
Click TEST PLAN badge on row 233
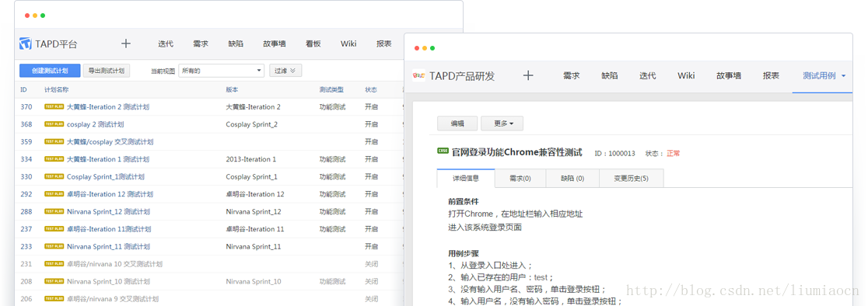[54, 246]
